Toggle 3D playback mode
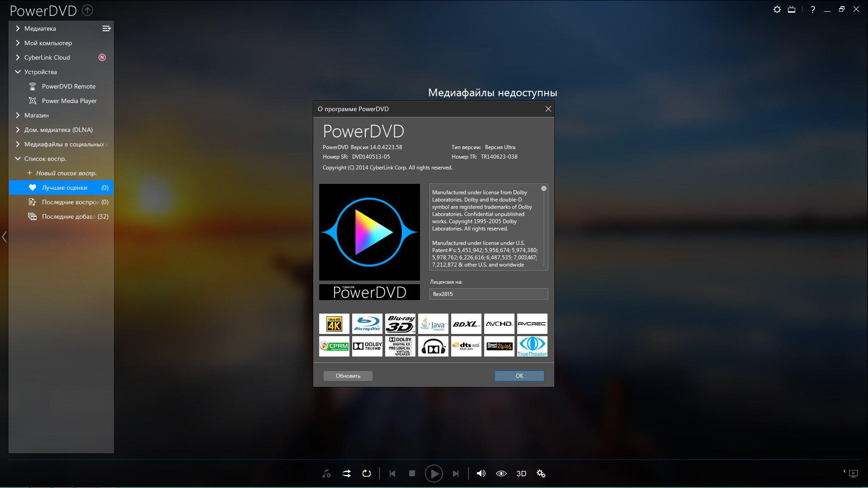The width and height of the screenshot is (868, 488). (x=521, y=474)
